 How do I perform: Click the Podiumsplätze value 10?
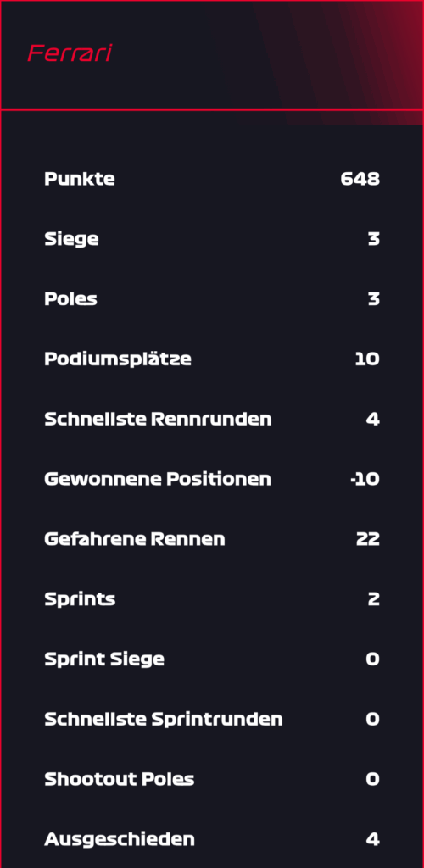(x=367, y=359)
